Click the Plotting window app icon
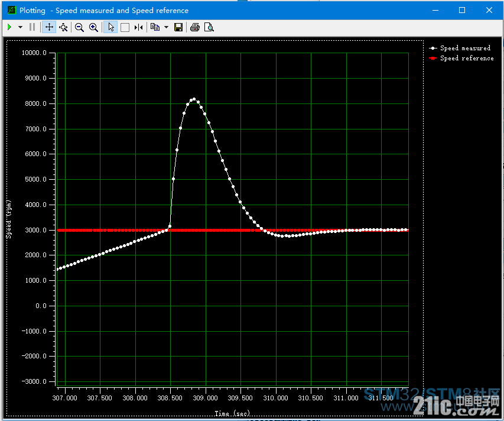This screenshot has width=504, height=421. point(12,10)
